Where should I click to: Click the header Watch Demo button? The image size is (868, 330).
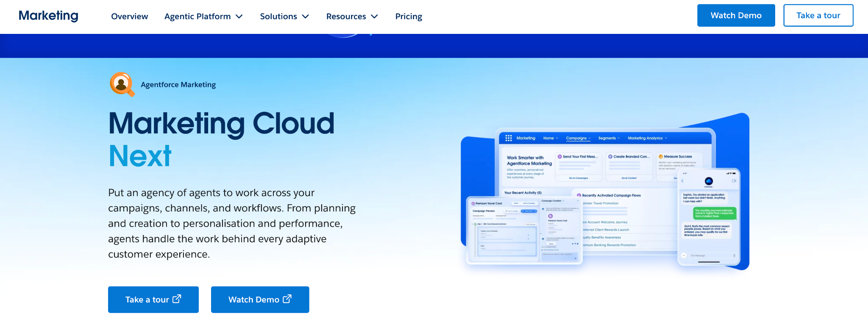pos(736,15)
